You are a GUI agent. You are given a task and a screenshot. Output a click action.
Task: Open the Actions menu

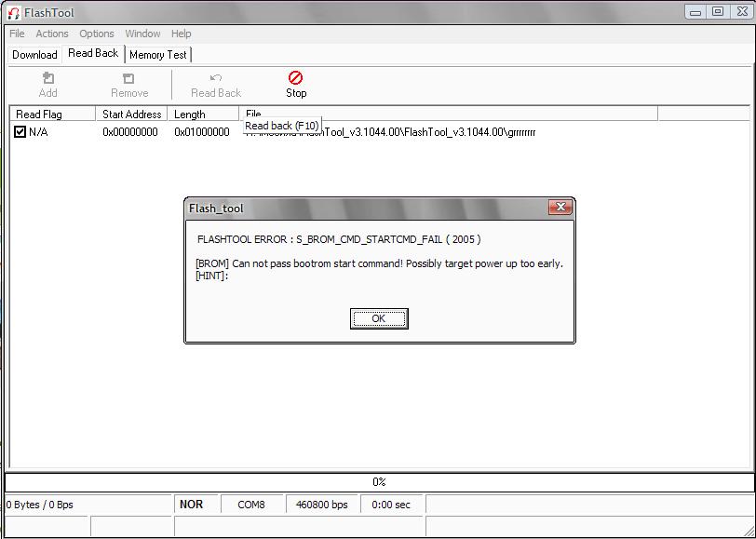pyautogui.click(x=52, y=34)
